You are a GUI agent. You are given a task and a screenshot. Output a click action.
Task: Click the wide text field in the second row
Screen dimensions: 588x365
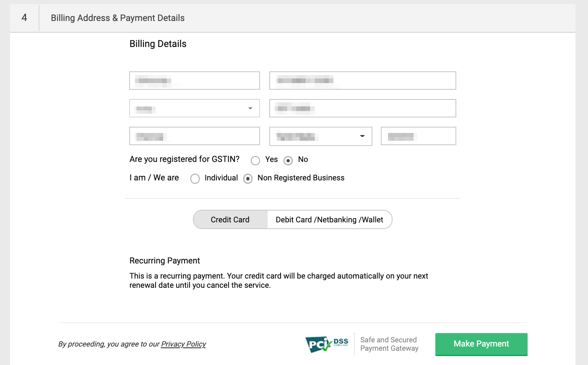click(x=362, y=108)
